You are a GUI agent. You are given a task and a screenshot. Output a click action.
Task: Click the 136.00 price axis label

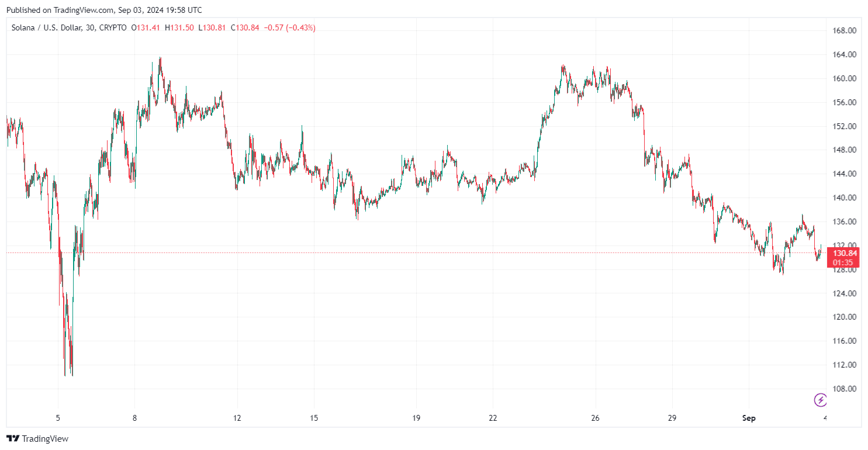845,221
